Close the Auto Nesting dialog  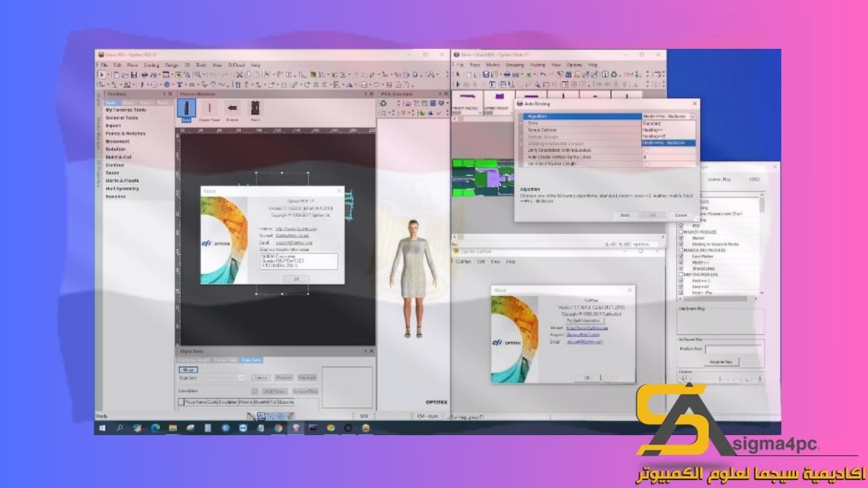pos(694,104)
